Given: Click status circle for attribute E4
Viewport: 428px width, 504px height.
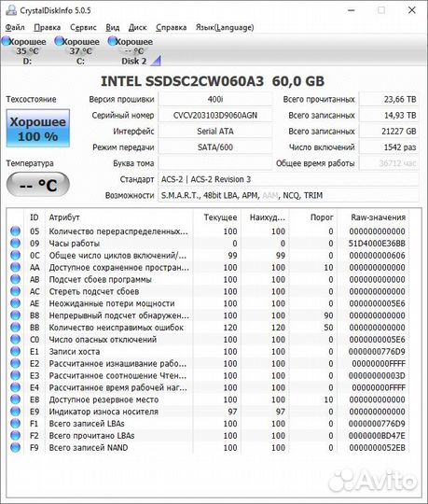Looking at the screenshot, I should click(15, 387).
